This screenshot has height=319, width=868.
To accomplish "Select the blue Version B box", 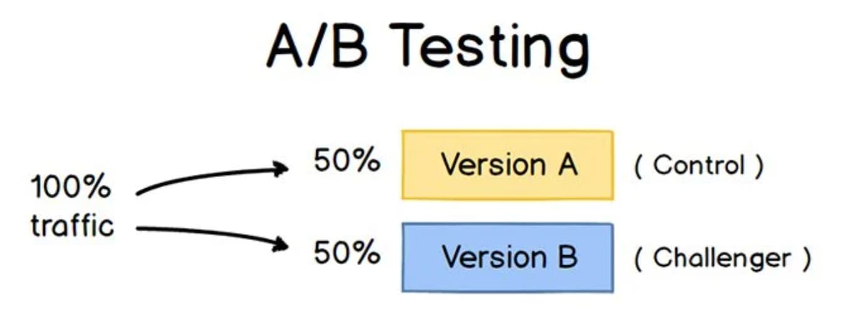I will click(x=507, y=257).
